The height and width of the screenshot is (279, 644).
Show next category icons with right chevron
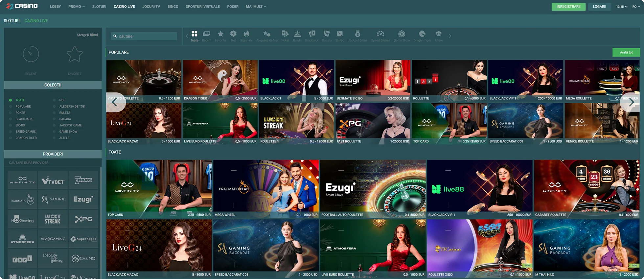[450, 36]
